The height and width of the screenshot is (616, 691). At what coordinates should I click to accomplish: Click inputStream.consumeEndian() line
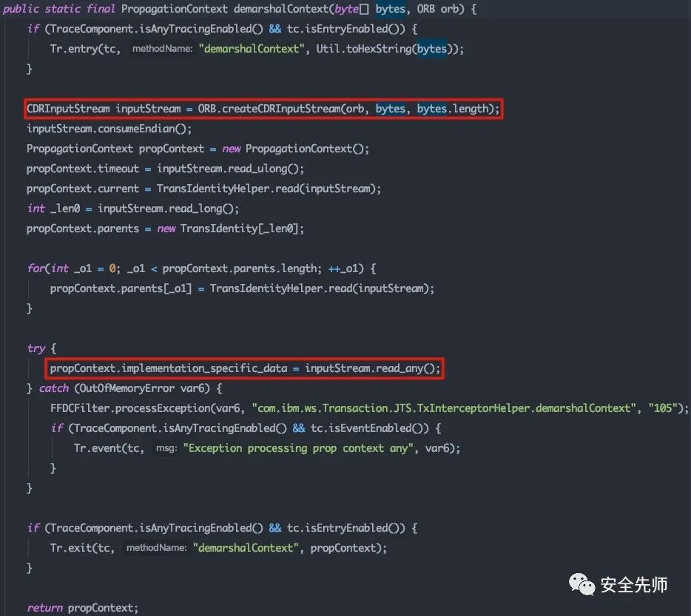109,129
